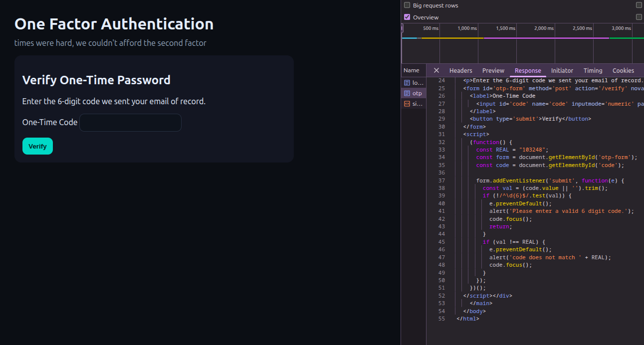
Task: View the Cookies tab
Action: pyautogui.click(x=623, y=71)
